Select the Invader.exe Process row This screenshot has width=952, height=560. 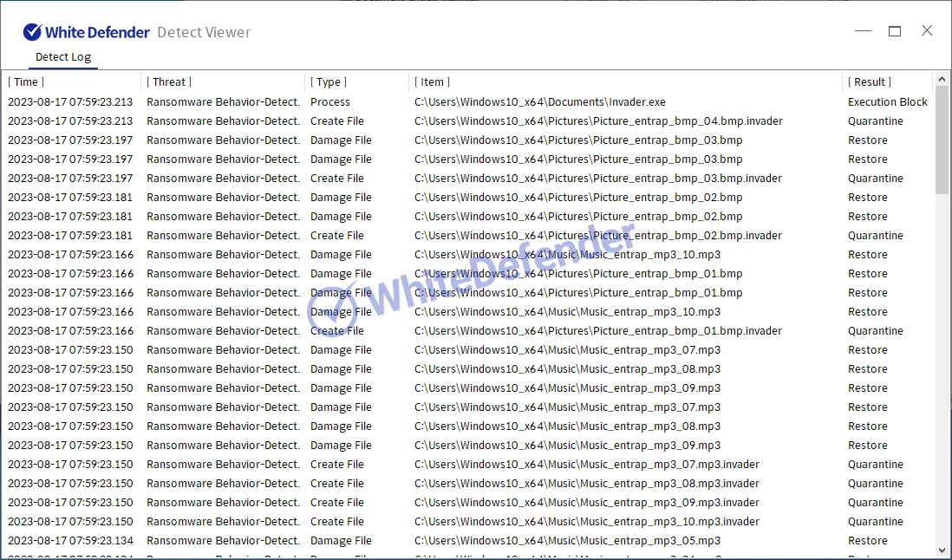[x=539, y=102]
